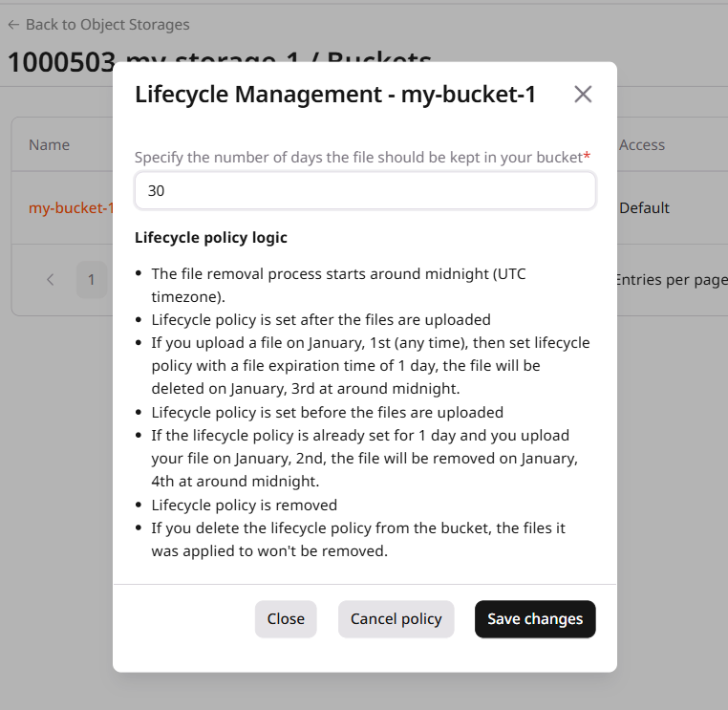This screenshot has height=710, width=728.
Task: Click the 'Lifecycle policy is removed' bullet
Action: (245, 505)
